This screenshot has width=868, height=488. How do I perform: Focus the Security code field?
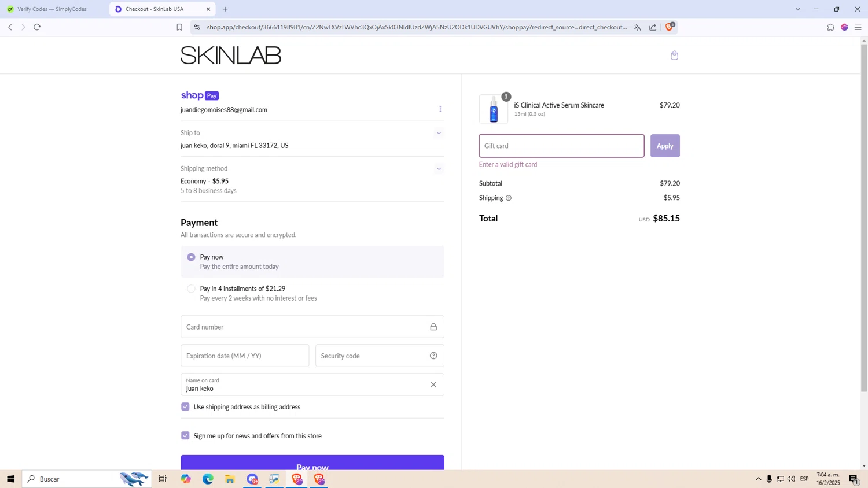(380, 356)
